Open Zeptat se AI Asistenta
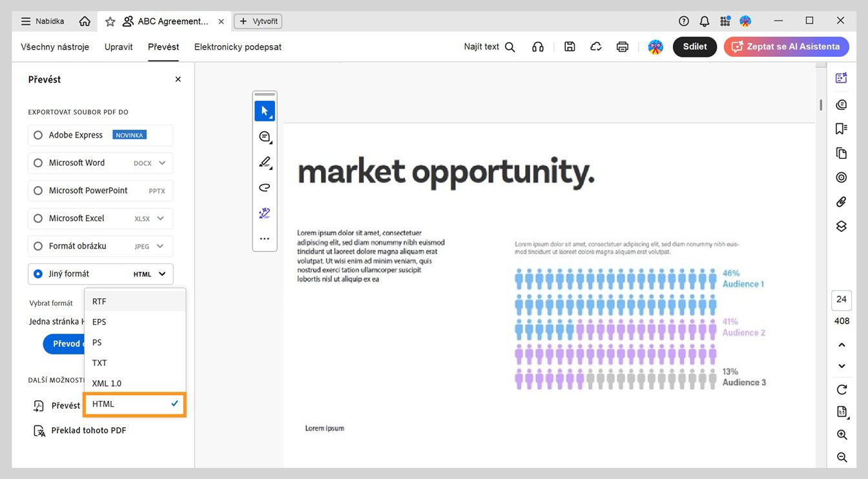The width and height of the screenshot is (868, 479). [786, 46]
